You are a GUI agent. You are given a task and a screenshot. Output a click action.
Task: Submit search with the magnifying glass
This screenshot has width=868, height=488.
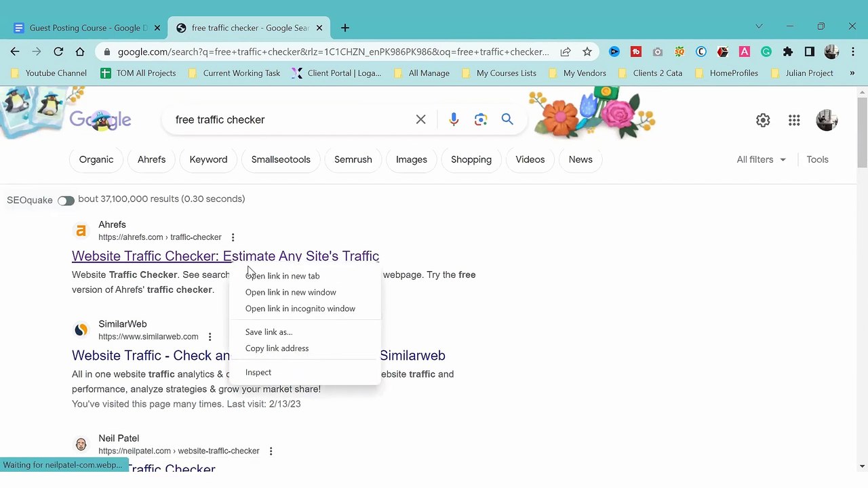click(507, 119)
